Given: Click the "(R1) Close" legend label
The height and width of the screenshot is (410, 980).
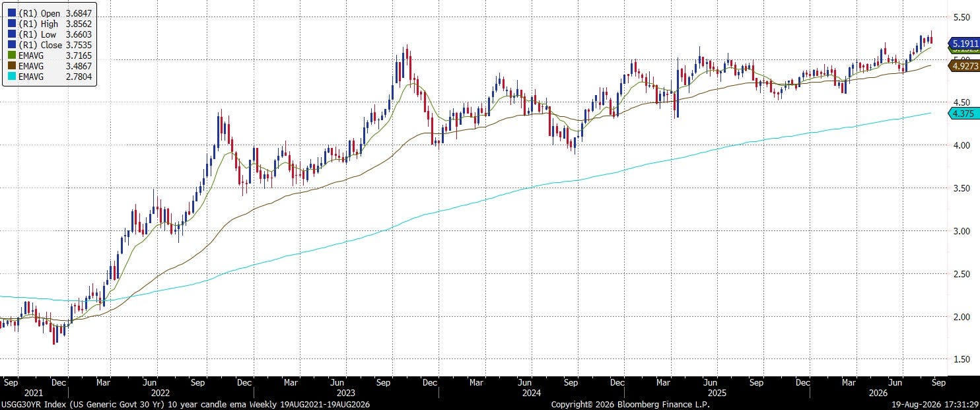Looking at the screenshot, I should 40,46.
